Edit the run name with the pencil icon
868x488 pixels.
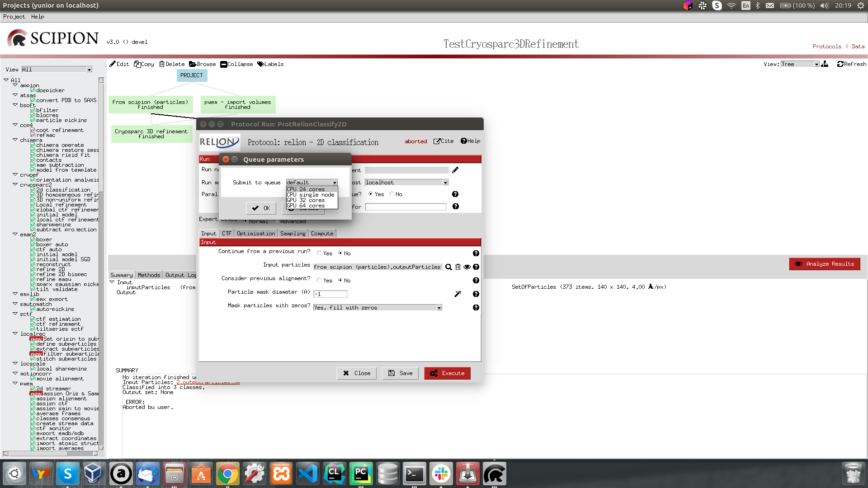pos(455,169)
